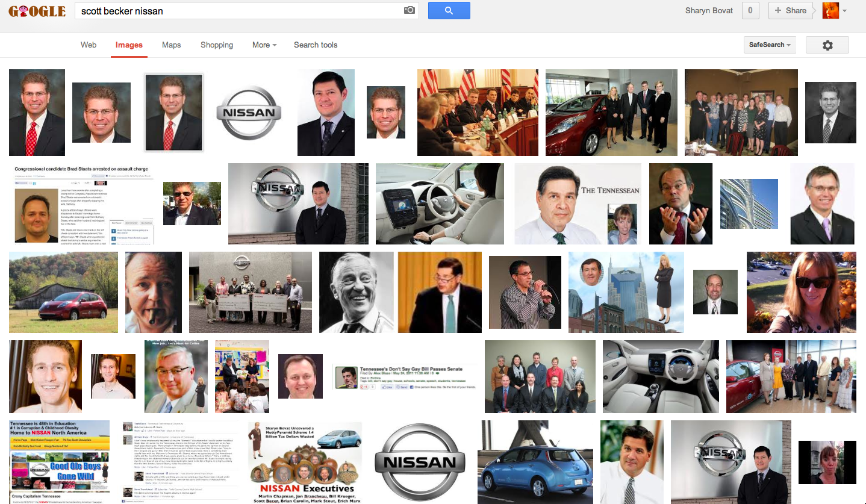Open the Facebook comments screenshot thumbnail
The height and width of the screenshot is (504, 866).
(179, 462)
